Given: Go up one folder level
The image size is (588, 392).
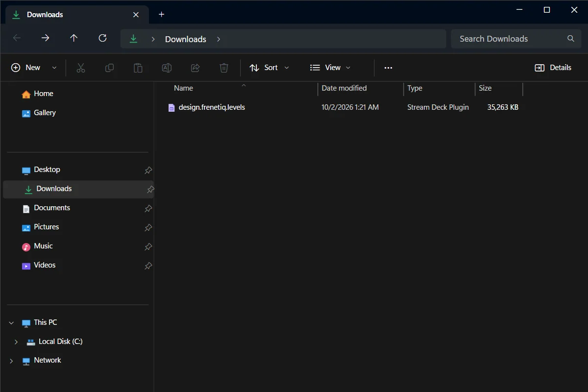Looking at the screenshot, I should [x=74, y=38].
